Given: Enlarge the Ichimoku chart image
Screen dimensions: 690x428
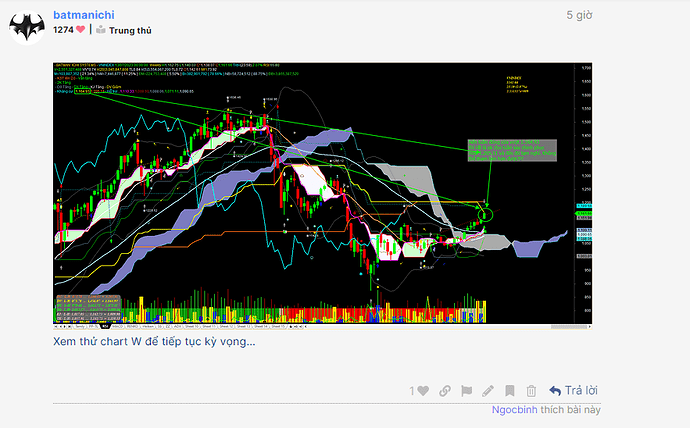Looking at the screenshot, I should pyautogui.click(x=323, y=195).
